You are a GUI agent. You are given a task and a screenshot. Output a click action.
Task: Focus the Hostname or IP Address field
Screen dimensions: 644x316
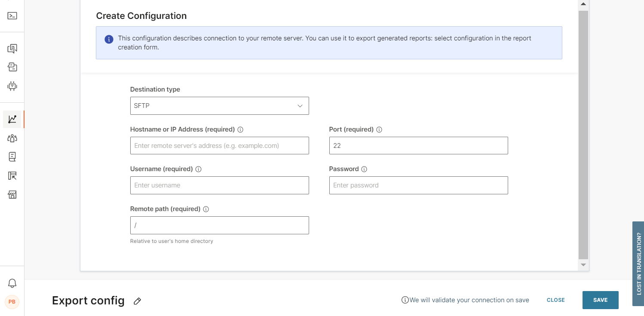click(219, 146)
